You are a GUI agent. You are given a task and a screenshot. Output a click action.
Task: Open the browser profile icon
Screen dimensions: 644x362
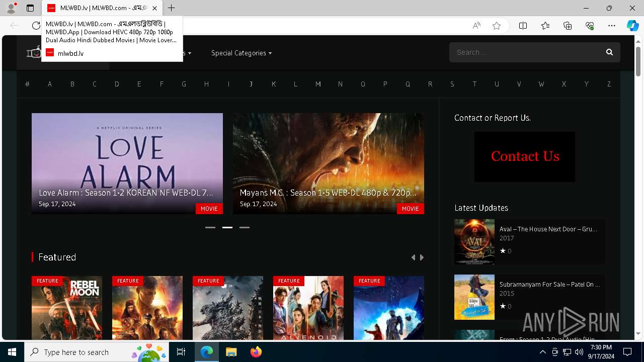tap(11, 8)
